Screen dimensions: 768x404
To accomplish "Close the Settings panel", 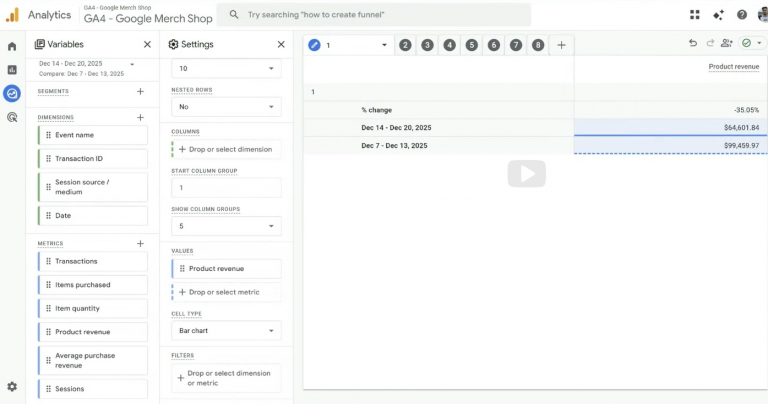I will click(281, 44).
